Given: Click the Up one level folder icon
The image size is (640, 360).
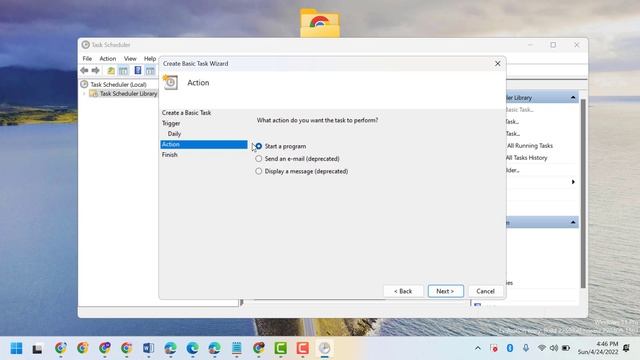Looking at the screenshot, I should [111, 71].
